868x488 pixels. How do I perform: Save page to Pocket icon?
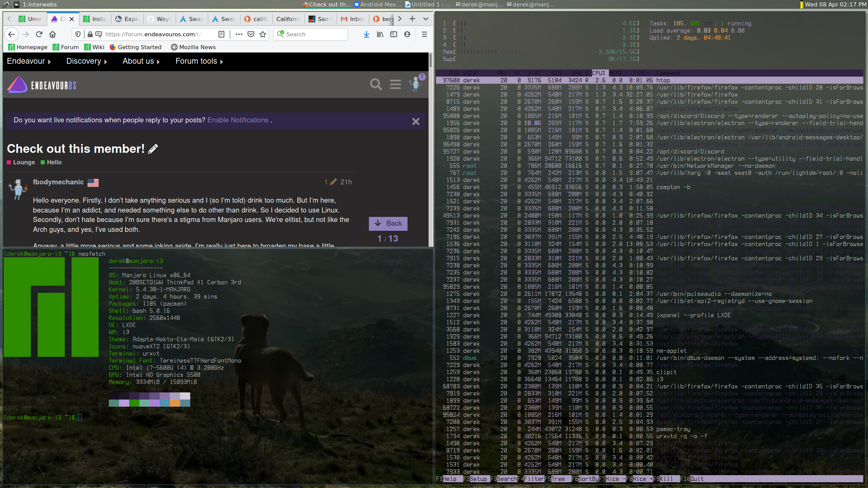(251, 34)
